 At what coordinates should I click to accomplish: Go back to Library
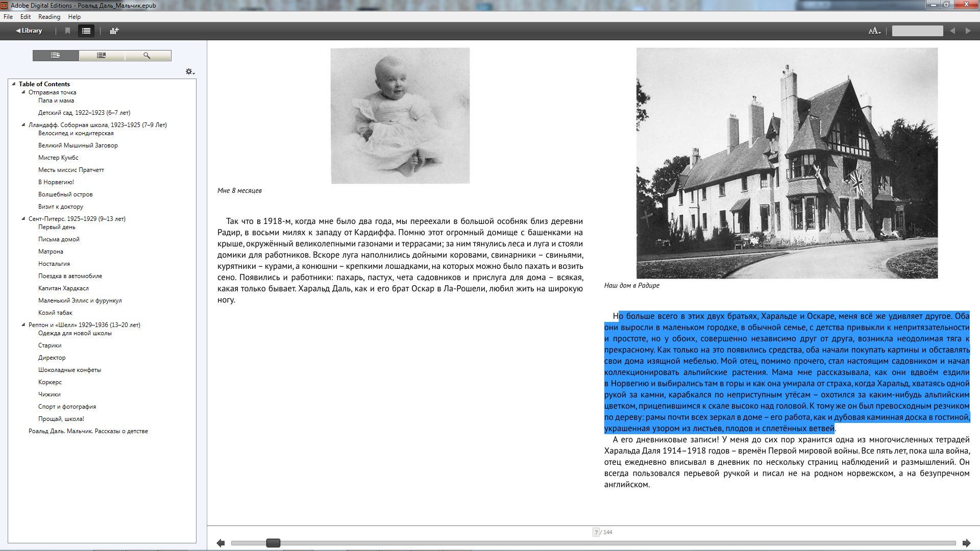(29, 31)
